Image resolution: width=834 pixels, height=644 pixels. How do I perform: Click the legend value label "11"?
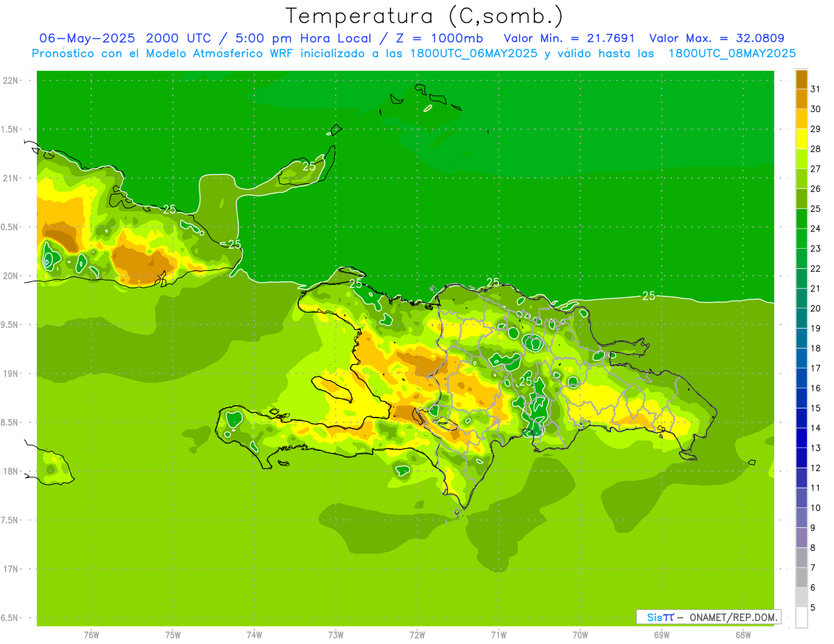(816, 488)
